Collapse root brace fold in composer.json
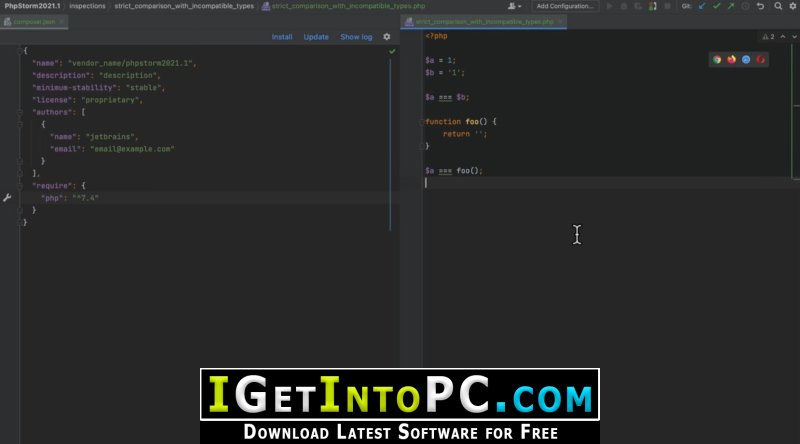Viewport: 800px width, 444px height. coord(20,51)
